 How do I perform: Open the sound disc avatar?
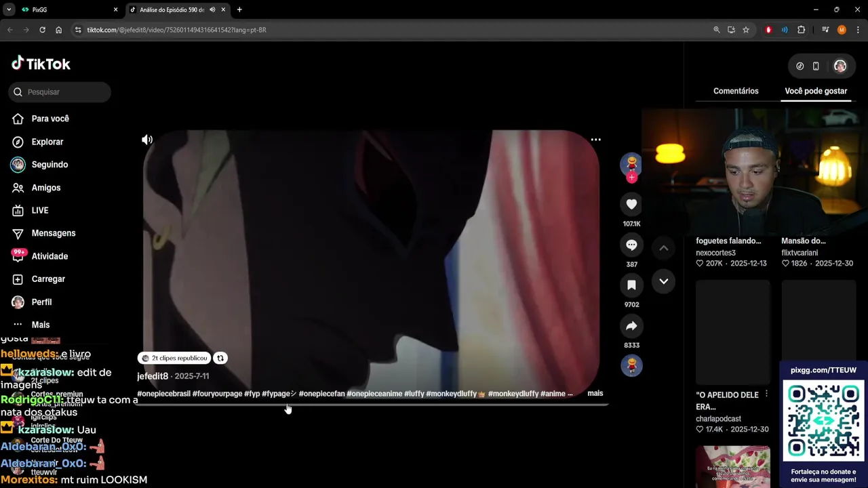631,365
